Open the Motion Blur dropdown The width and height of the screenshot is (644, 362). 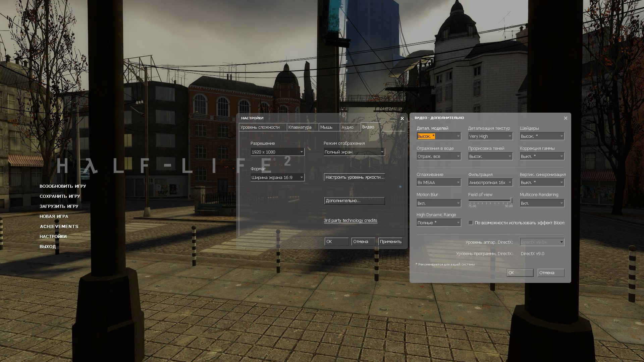[439, 203]
